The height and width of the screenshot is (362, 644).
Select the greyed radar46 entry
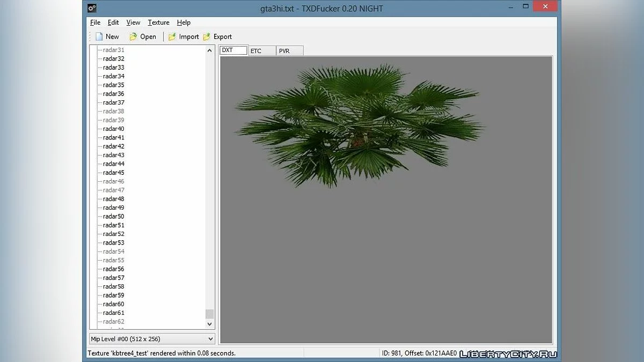point(113,181)
